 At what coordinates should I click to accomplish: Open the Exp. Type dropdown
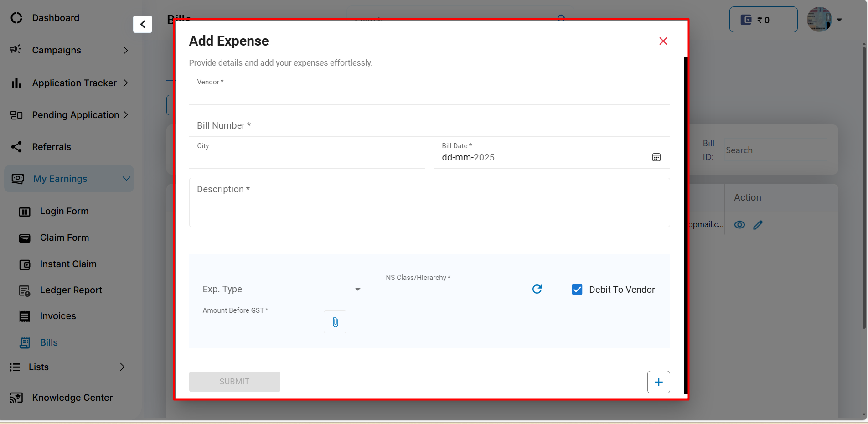281,290
